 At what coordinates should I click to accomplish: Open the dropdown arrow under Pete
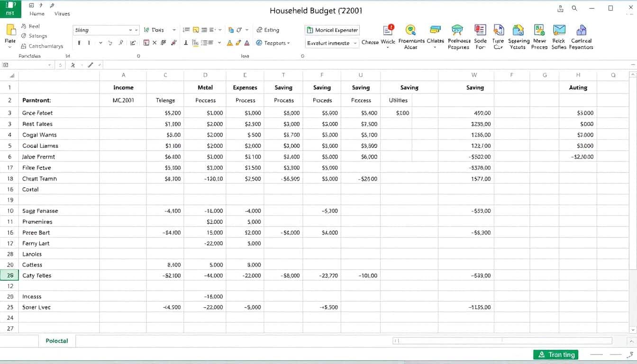point(9,47)
